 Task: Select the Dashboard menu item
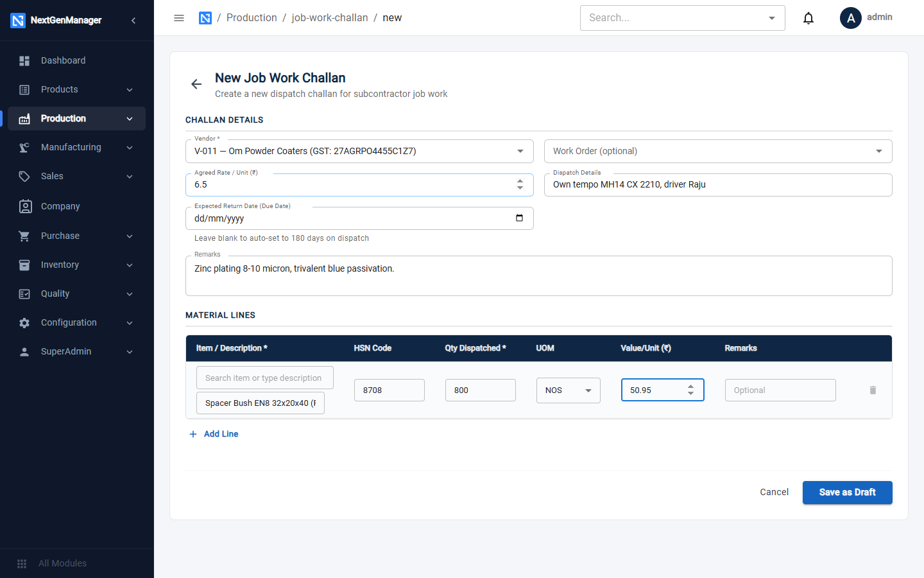click(x=76, y=60)
